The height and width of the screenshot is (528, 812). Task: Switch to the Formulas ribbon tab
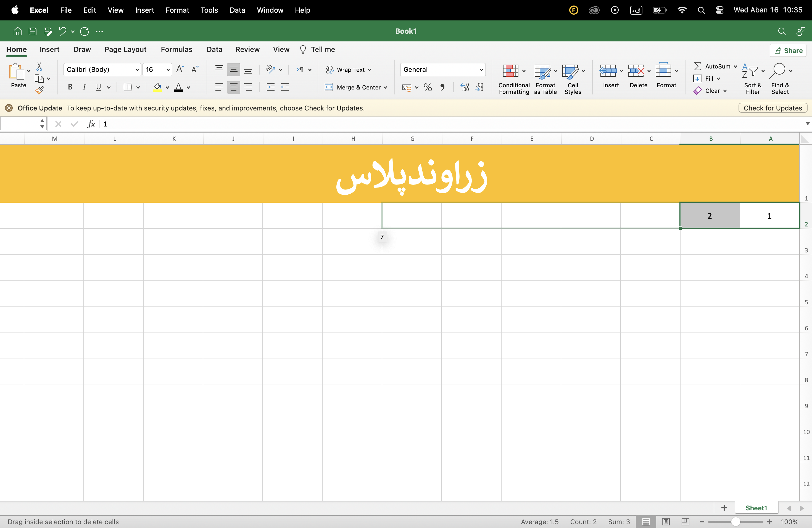point(176,49)
